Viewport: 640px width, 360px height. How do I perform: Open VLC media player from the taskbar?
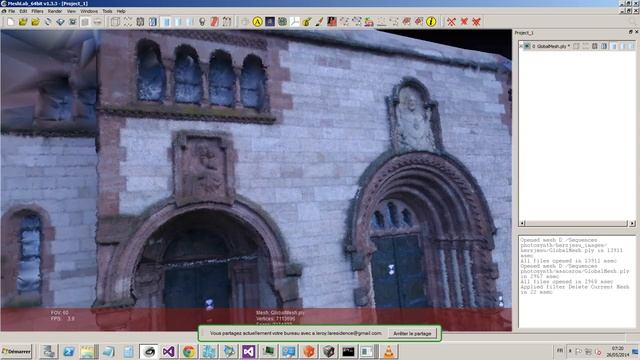pos(389,351)
